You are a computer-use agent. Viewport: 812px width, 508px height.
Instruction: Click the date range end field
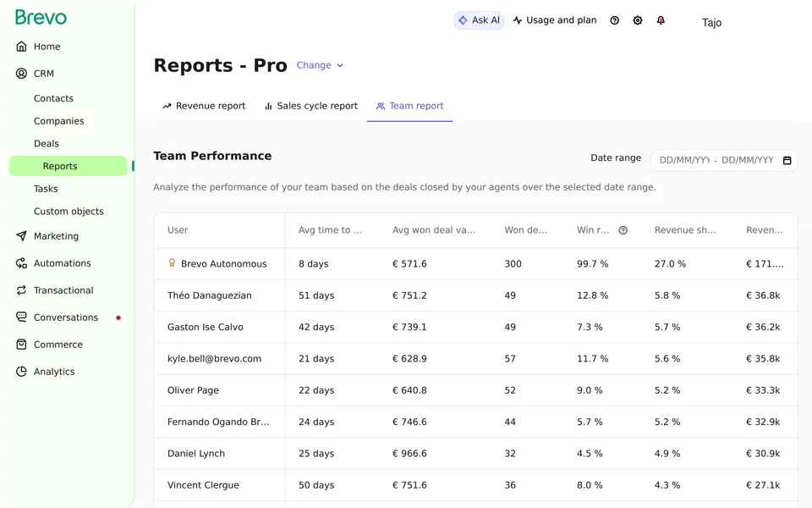(x=747, y=160)
